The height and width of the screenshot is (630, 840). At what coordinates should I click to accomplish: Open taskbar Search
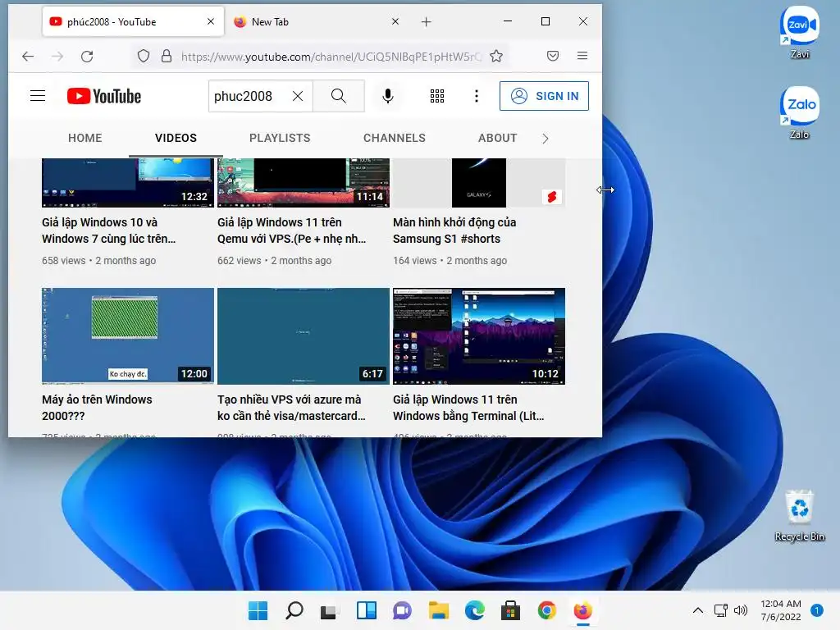294,610
